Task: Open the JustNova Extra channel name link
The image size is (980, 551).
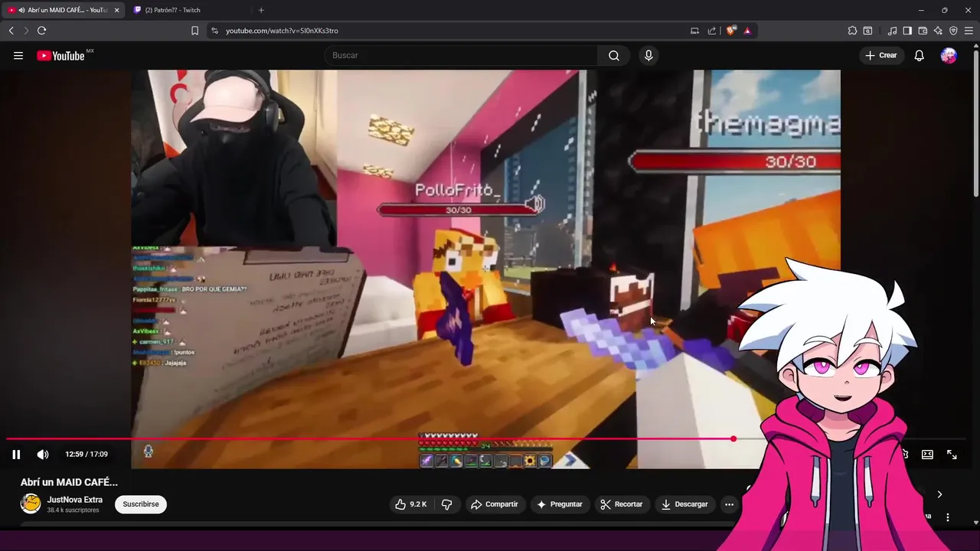Action: (x=75, y=500)
